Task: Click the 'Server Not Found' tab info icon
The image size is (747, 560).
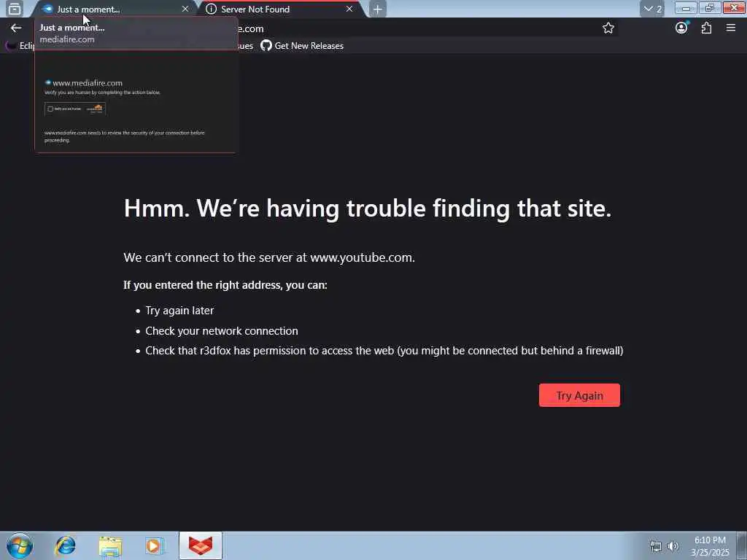Action: point(211,9)
